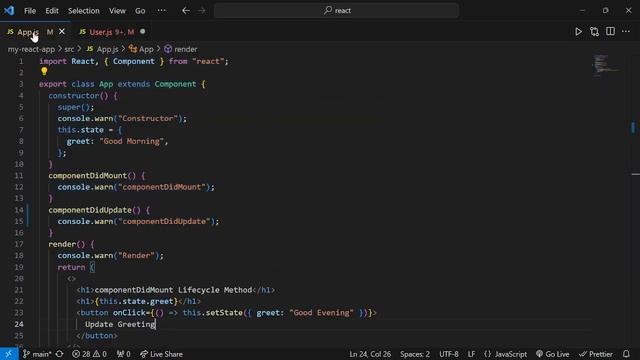Click line number 24 in gutter

click(x=19, y=324)
